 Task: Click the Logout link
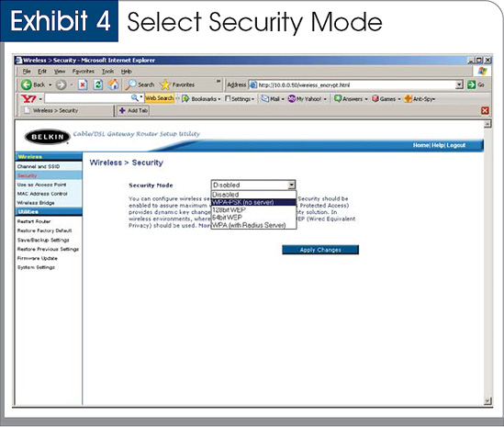(456, 145)
